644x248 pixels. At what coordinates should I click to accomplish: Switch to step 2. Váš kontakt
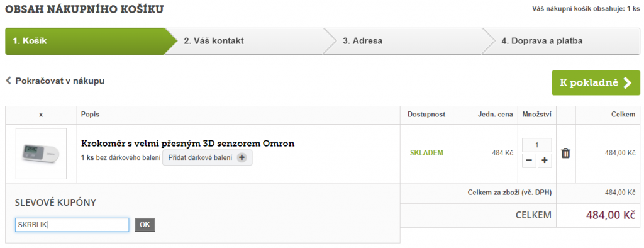click(x=247, y=41)
